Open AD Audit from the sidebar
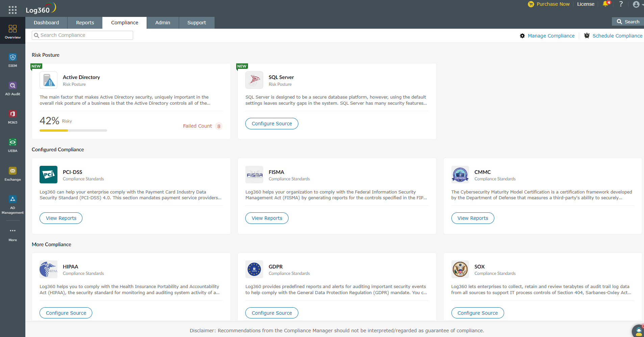This screenshot has height=337, width=644. [13, 88]
